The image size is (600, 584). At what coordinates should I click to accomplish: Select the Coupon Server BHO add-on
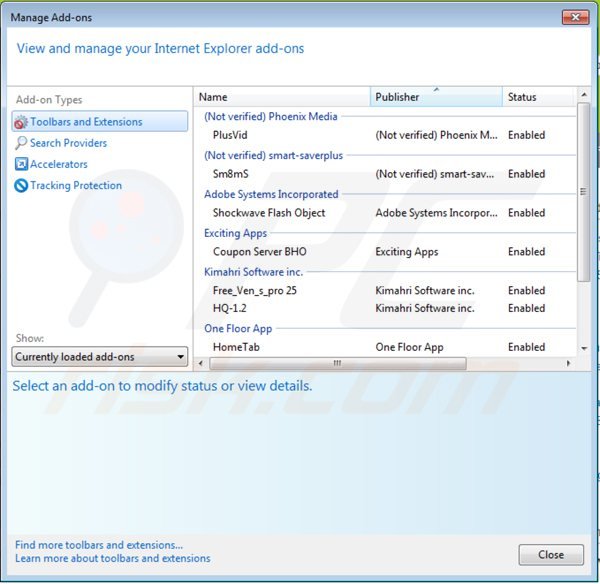(260, 252)
